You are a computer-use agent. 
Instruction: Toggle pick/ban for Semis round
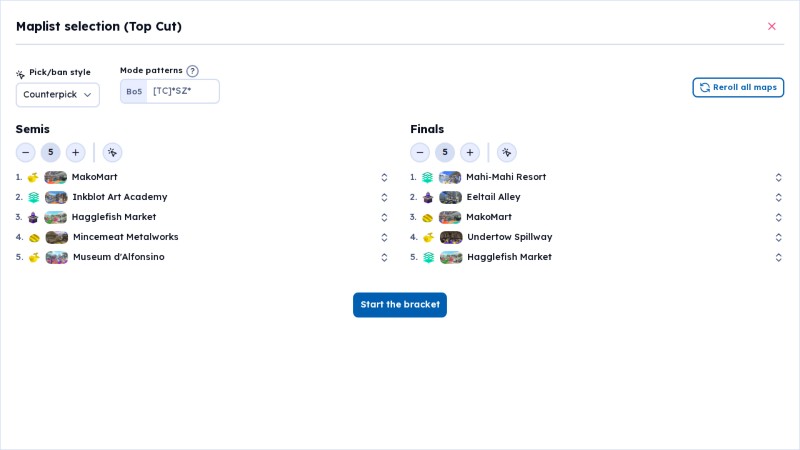[112, 152]
